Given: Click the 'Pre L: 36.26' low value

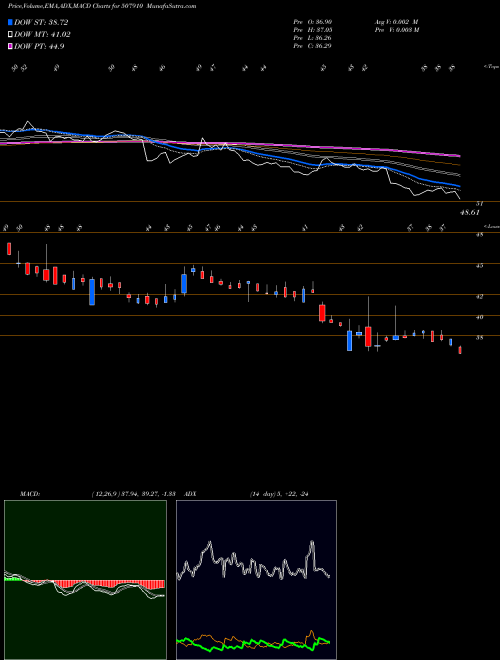Looking at the screenshot, I should (313, 38).
